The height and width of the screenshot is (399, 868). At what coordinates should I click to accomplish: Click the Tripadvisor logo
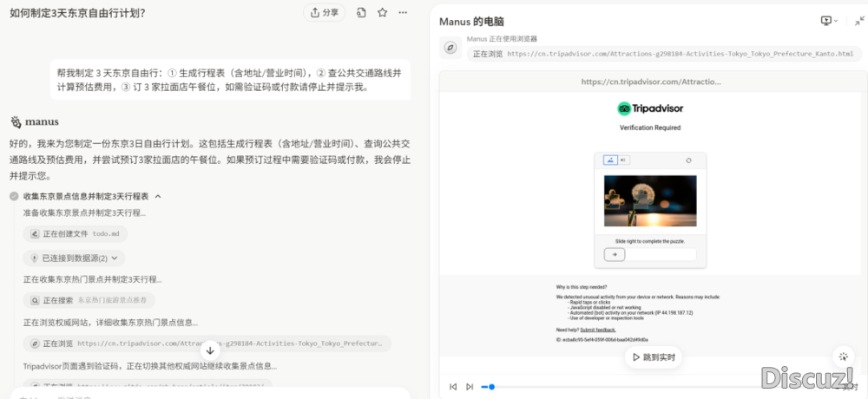[650, 108]
